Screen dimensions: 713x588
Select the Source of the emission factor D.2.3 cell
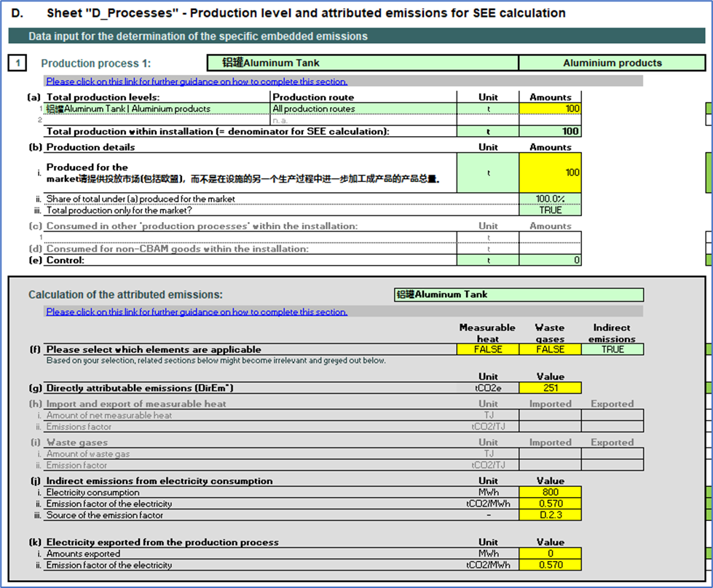pos(550,515)
